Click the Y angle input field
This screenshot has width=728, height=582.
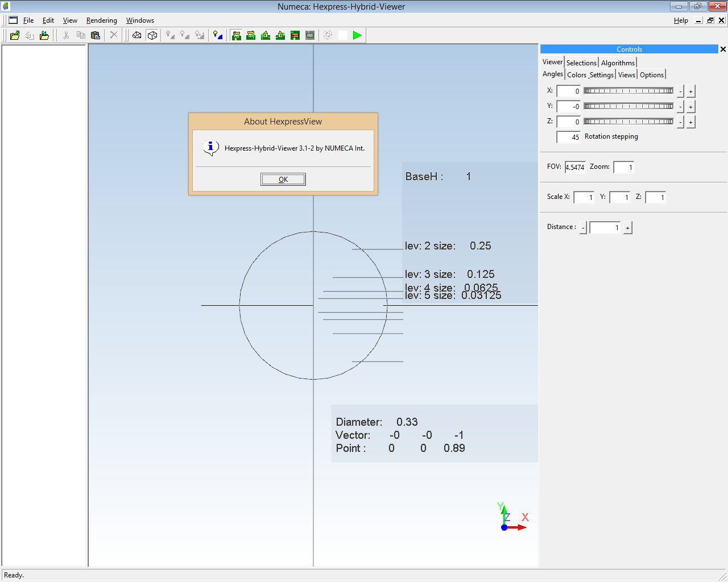569,106
